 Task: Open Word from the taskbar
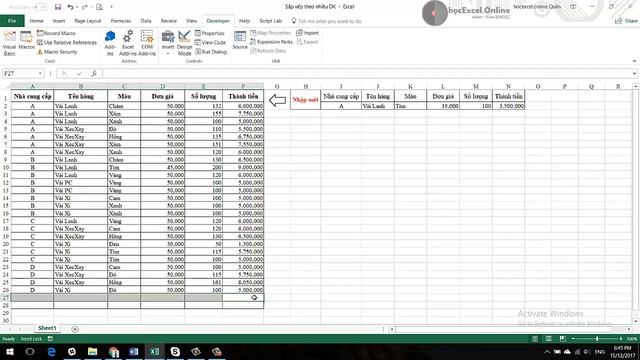coord(134,351)
